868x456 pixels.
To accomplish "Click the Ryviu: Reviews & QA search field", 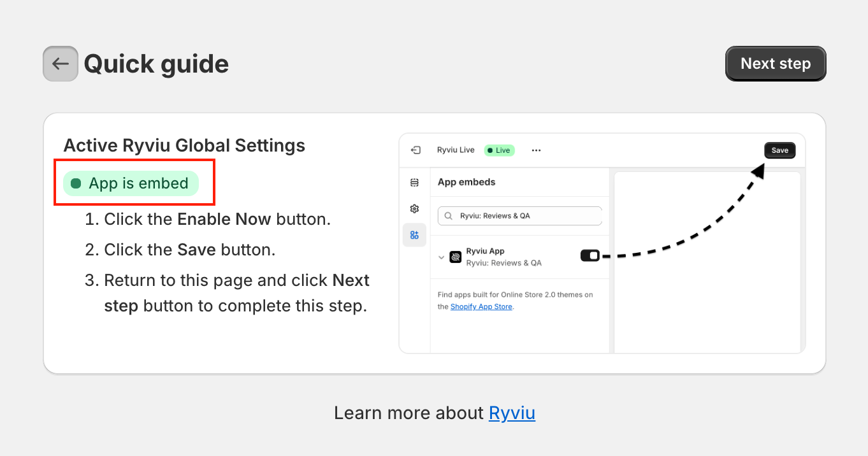I will 520,216.
